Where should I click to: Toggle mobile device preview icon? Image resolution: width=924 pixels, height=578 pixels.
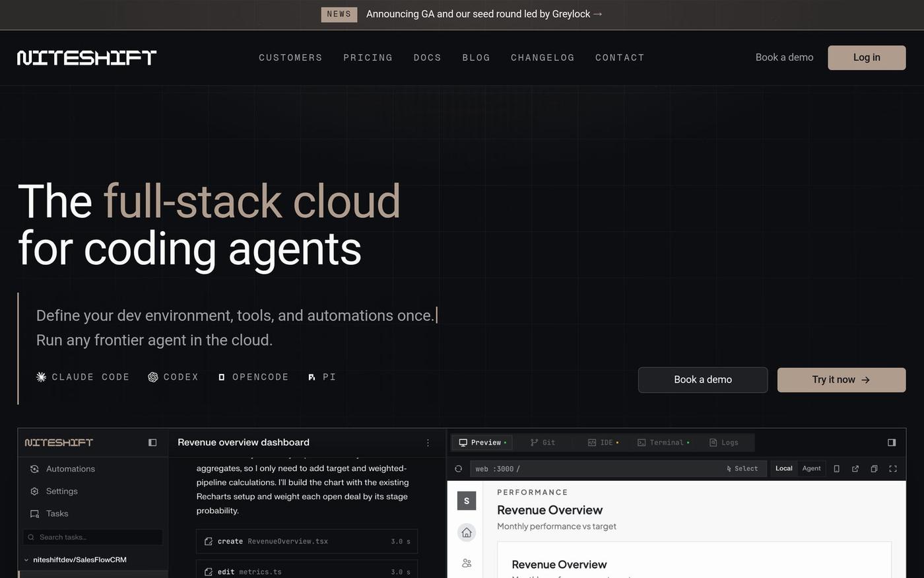836,469
